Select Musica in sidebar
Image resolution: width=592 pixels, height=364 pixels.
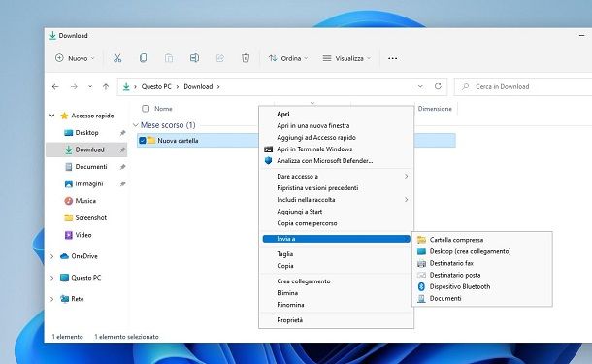(85, 201)
